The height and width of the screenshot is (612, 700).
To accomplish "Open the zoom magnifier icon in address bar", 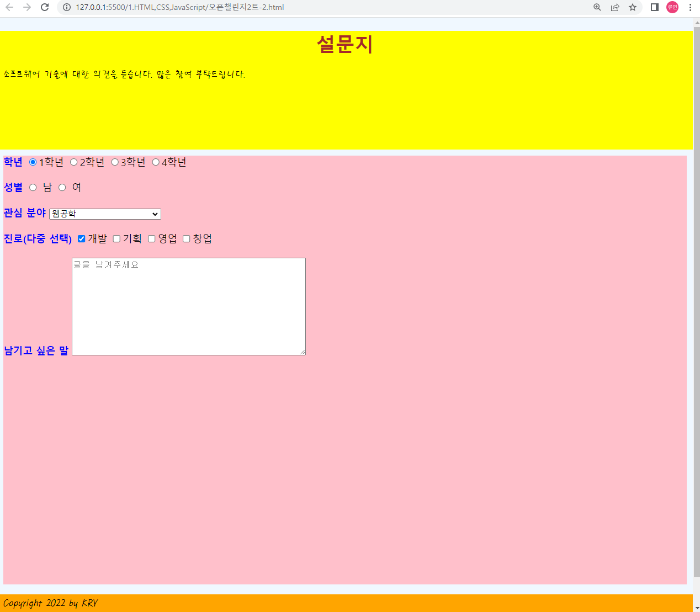I will (x=597, y=7).
